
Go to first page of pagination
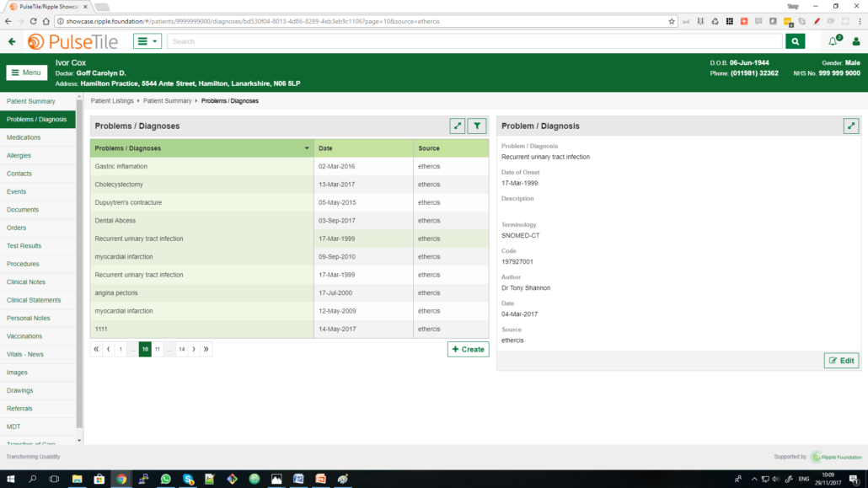coord(96,349)
